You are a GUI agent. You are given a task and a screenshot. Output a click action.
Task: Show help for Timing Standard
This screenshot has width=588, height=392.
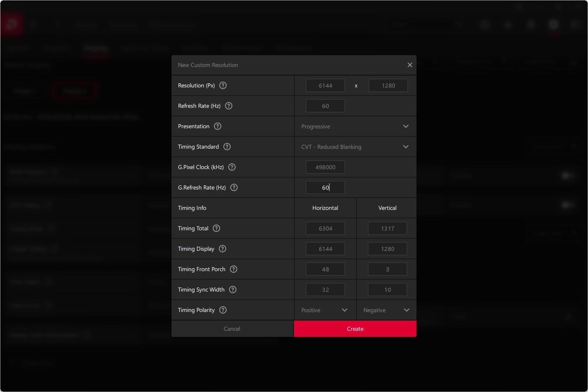[x=227, y=147]
